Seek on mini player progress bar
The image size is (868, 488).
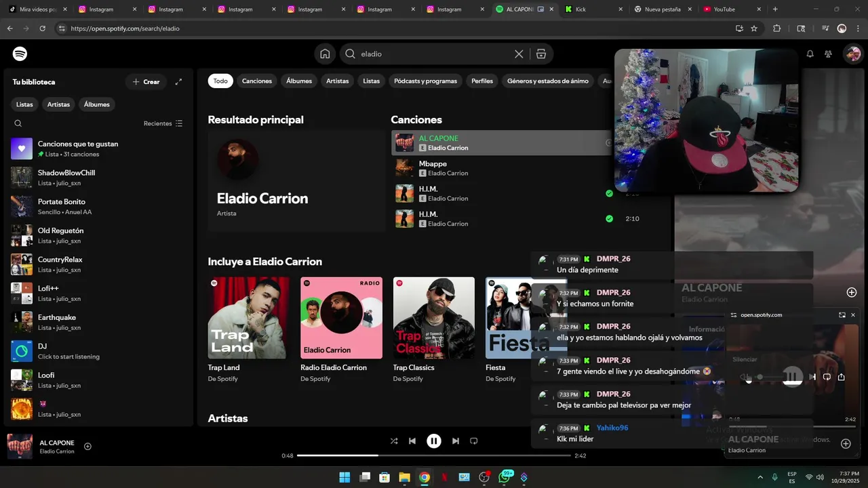[792, 426]
